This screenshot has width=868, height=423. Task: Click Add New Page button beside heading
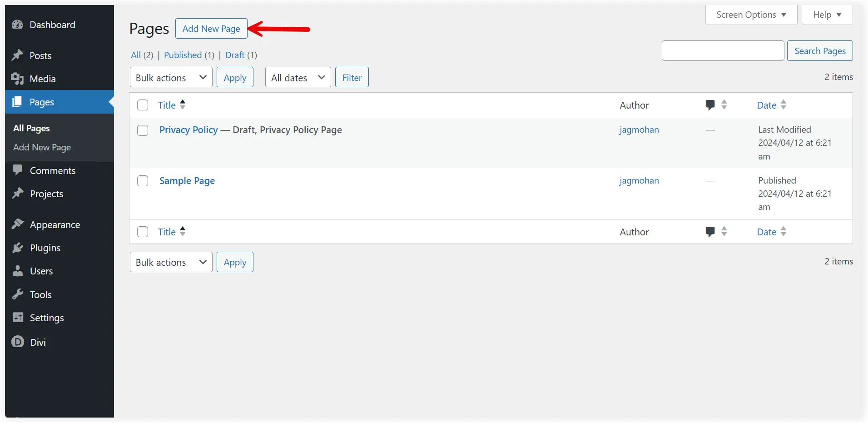point(211,29)
